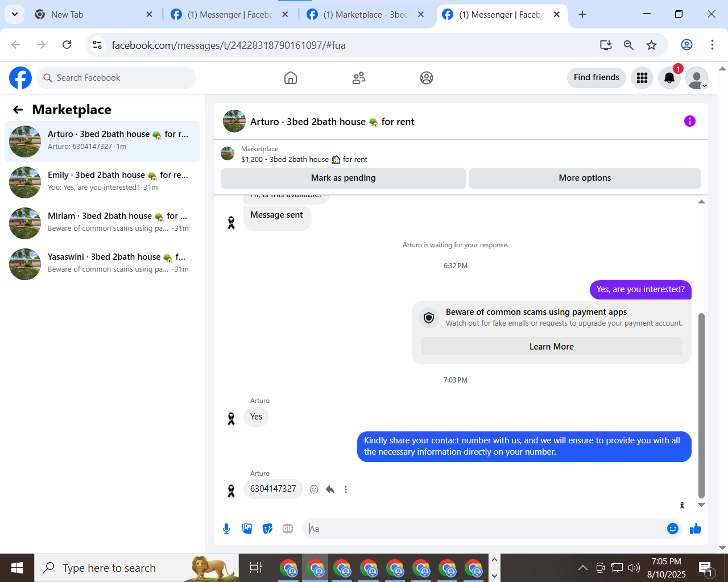728x582 pixels.
Task: Click chat scroll up arrow
Action: (701, 202)
